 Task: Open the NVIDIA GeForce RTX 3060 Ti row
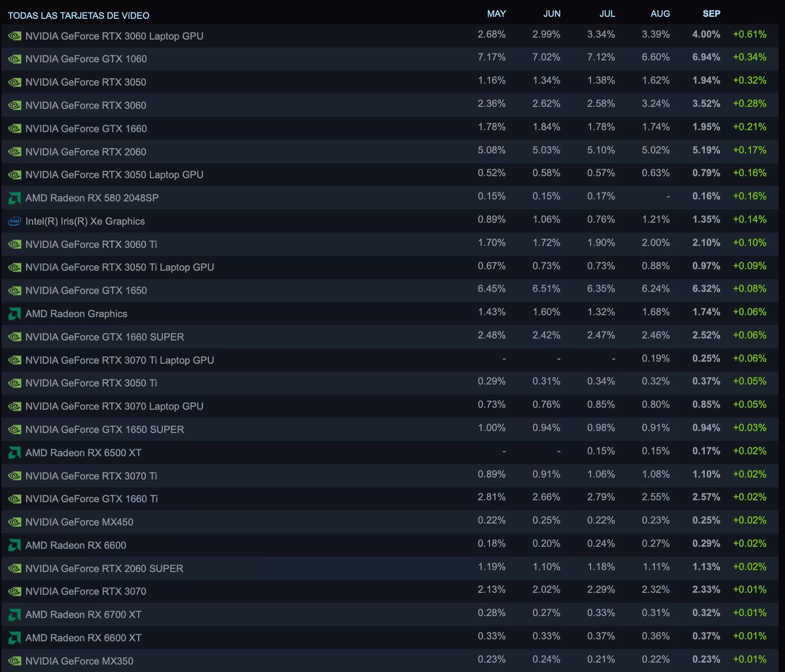click(390, 244)
